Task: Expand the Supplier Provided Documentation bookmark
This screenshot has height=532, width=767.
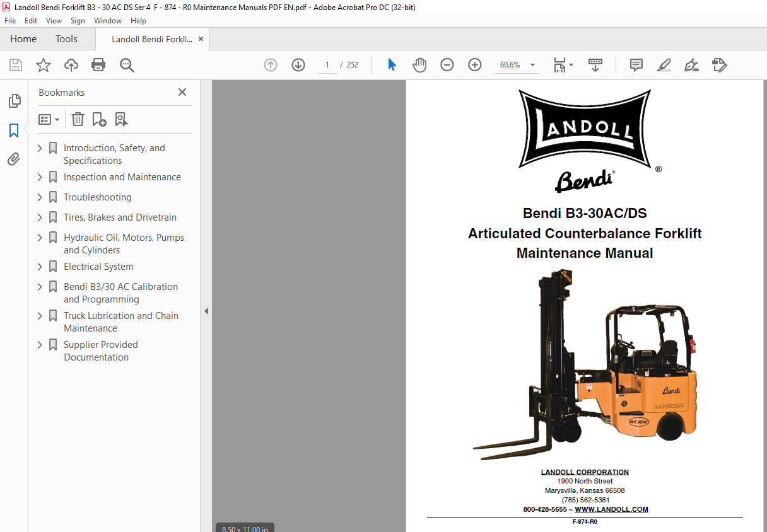Action: [40, 345]
